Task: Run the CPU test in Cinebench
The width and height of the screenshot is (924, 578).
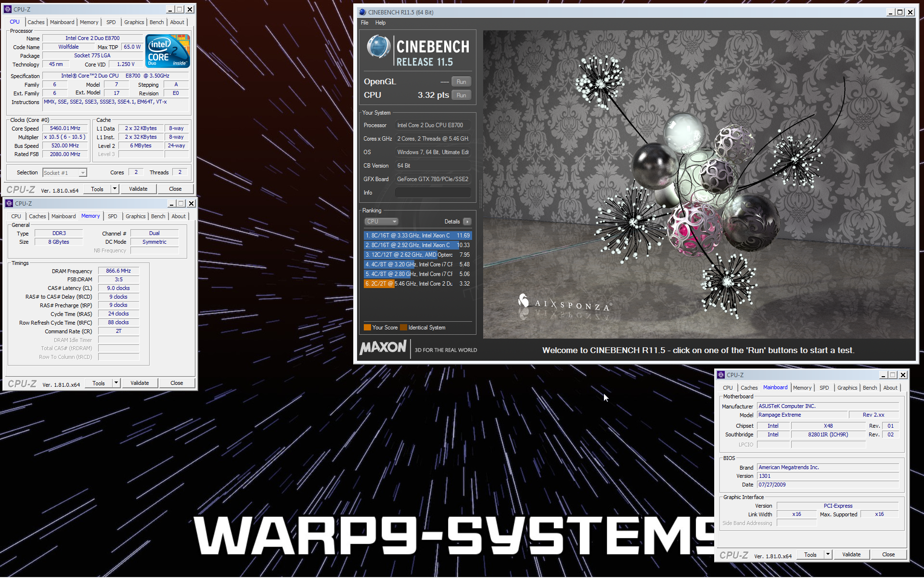Action: coord(461,95)
